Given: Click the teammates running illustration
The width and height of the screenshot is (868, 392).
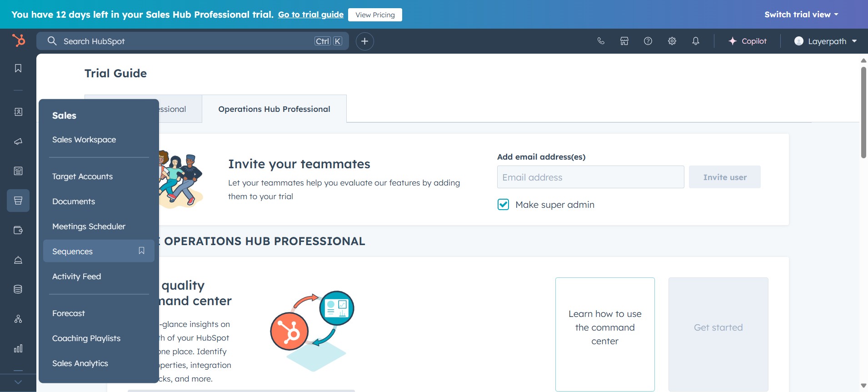Looking at the screenshot, I should [x=180, y=181].
